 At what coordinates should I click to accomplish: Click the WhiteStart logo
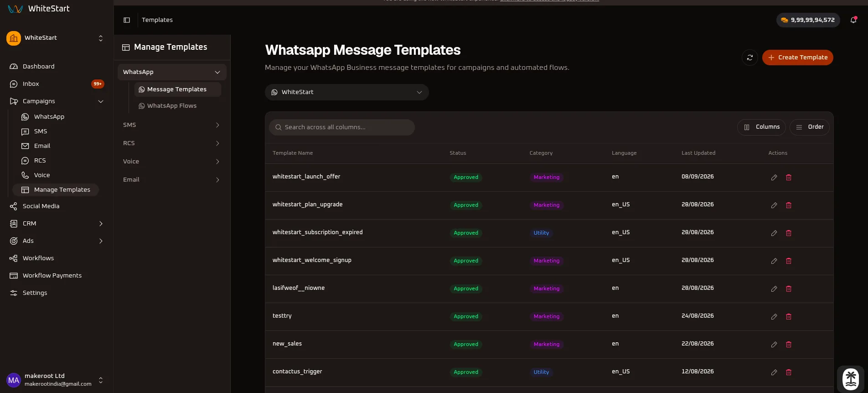click(39, 9)
